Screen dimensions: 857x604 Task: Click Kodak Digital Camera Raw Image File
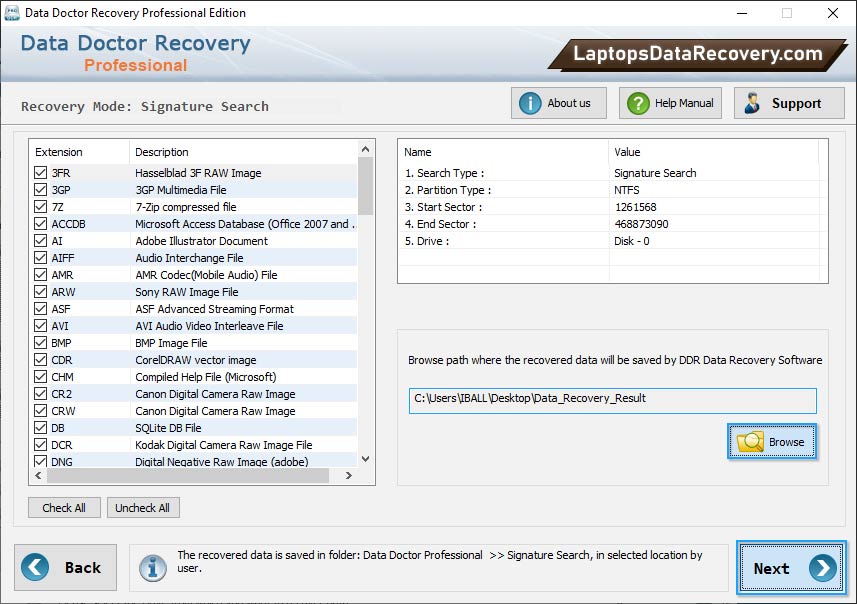pyautogui.click(x=224, y=445)
